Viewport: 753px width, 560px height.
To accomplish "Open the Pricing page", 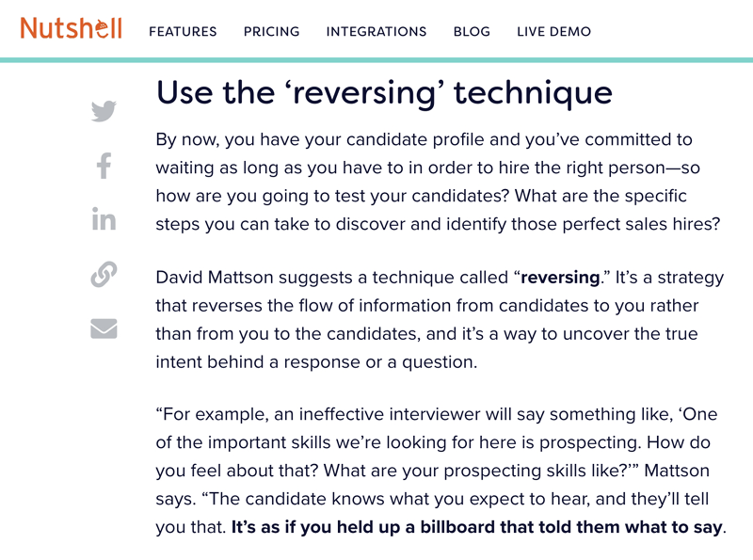I will pos(271,32).
